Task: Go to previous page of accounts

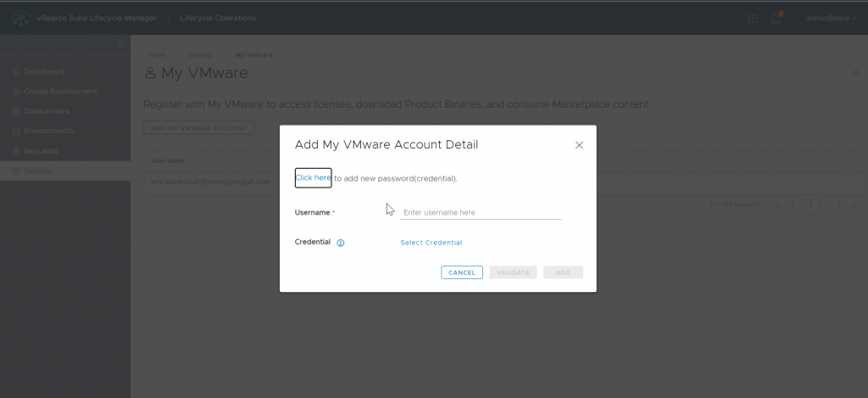Action: tap(793, 205)
